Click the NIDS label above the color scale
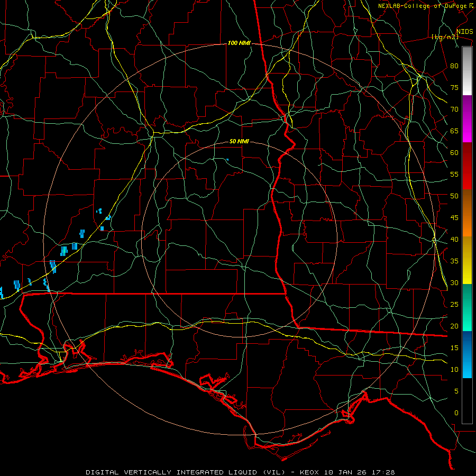 [x=464, y=32]
